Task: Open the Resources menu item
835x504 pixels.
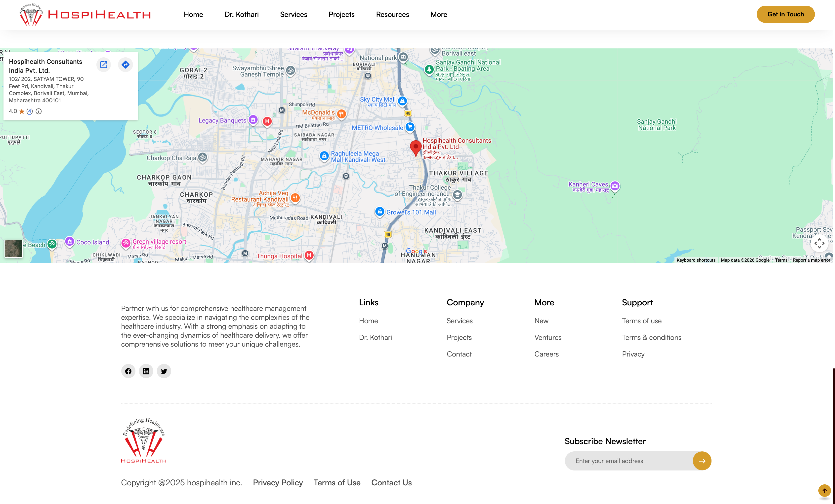Action: coord(392,15)
